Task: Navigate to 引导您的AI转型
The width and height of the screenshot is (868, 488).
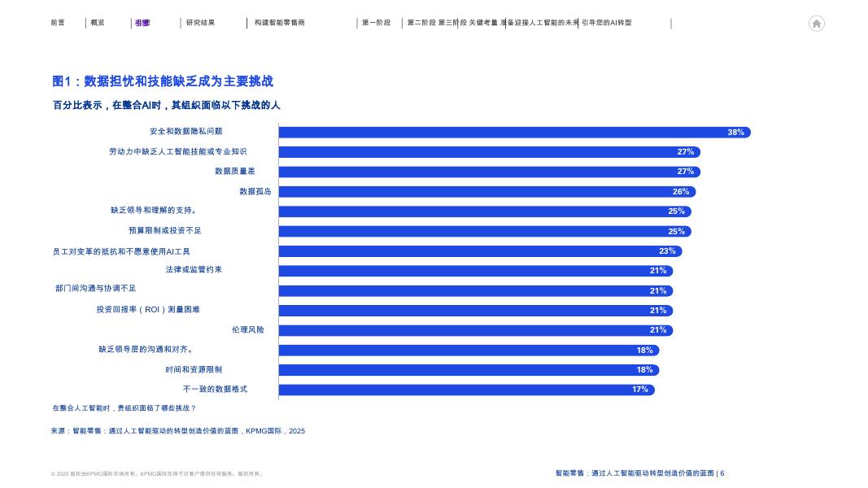Action: [x=606, y=23]
